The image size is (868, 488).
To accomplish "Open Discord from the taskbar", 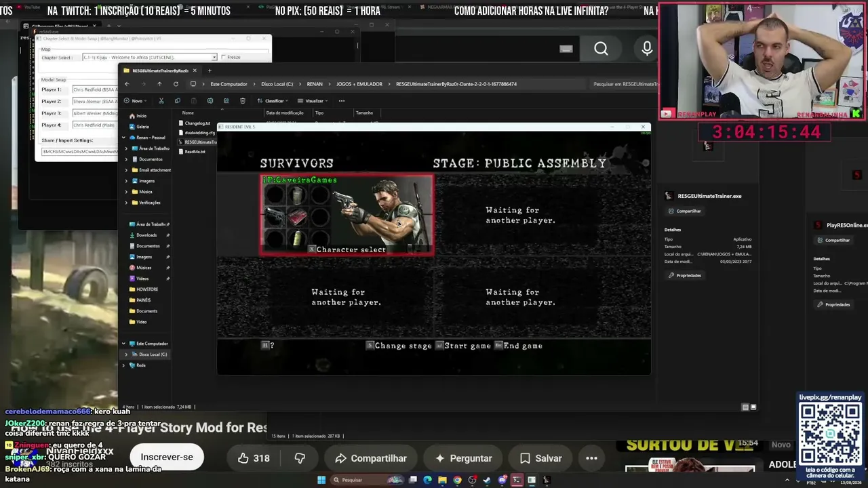I will click(502, 480).
